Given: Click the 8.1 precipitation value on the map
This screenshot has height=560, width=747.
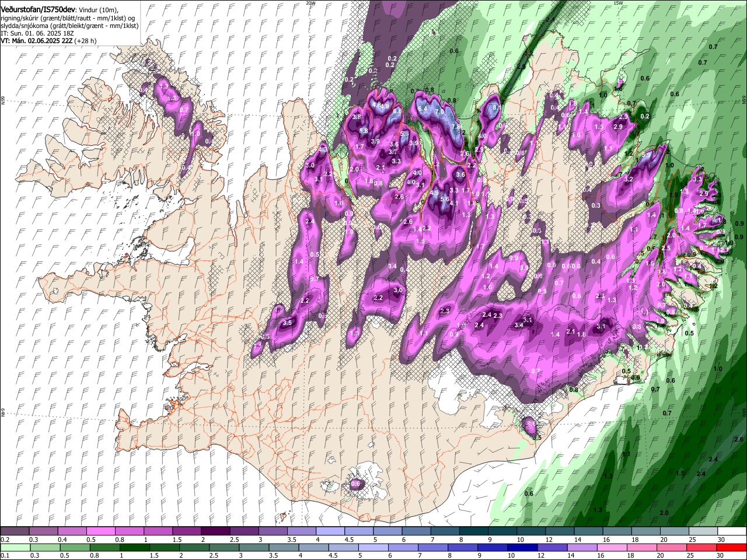Looking at the screenshot, I should pyautogui.click(x=496, y=108).
